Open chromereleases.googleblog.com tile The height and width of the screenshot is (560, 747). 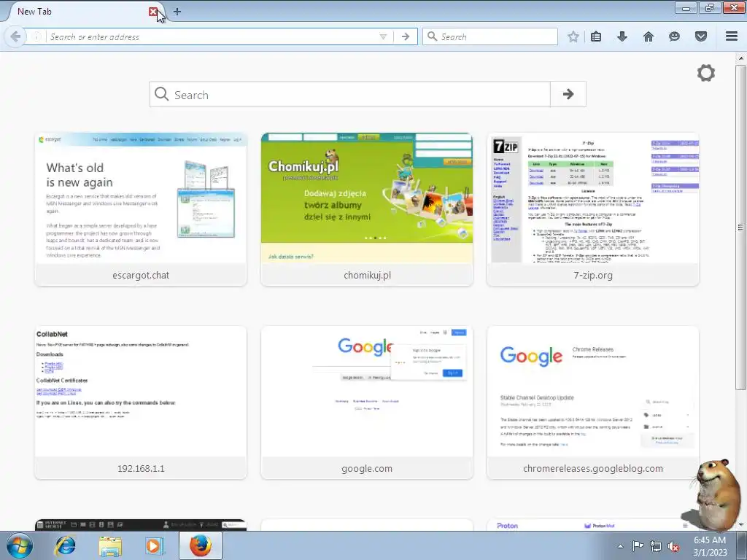click(x=592, y=402)
